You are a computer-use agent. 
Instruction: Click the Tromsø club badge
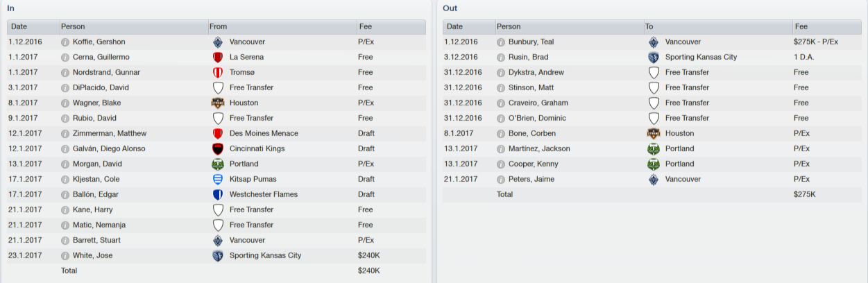[218, 73]
